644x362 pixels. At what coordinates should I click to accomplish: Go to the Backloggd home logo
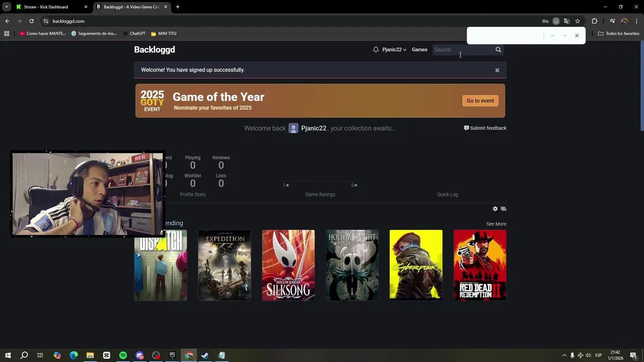[x=154, y=49]
